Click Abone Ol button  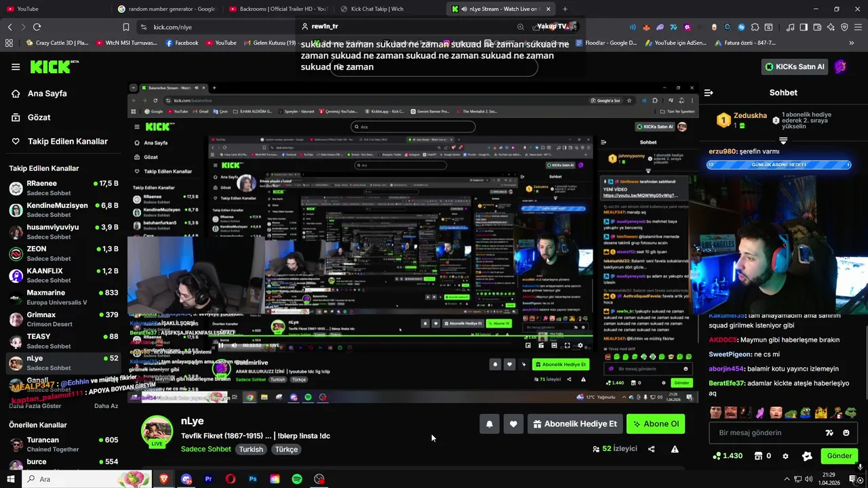(x=656, y=424)
